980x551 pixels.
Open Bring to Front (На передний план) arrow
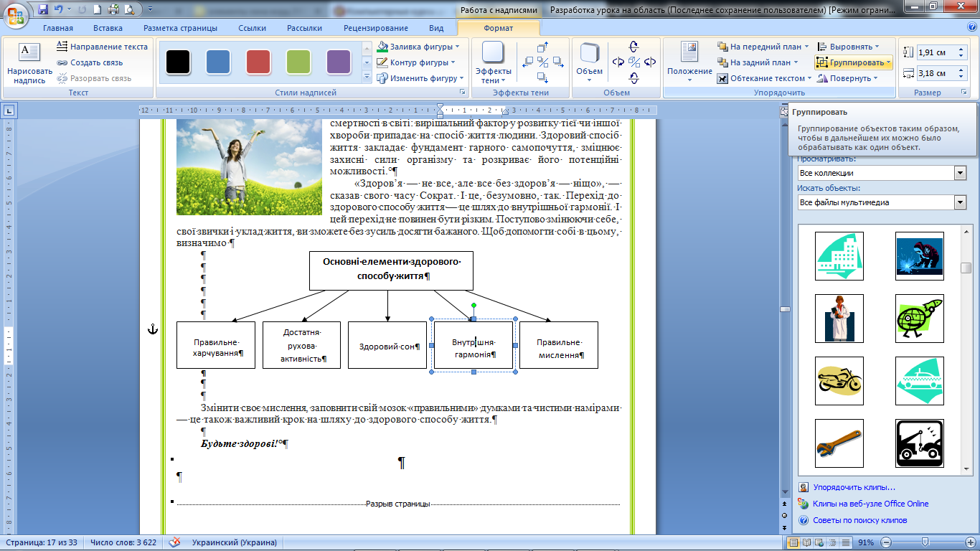[806, 47]
